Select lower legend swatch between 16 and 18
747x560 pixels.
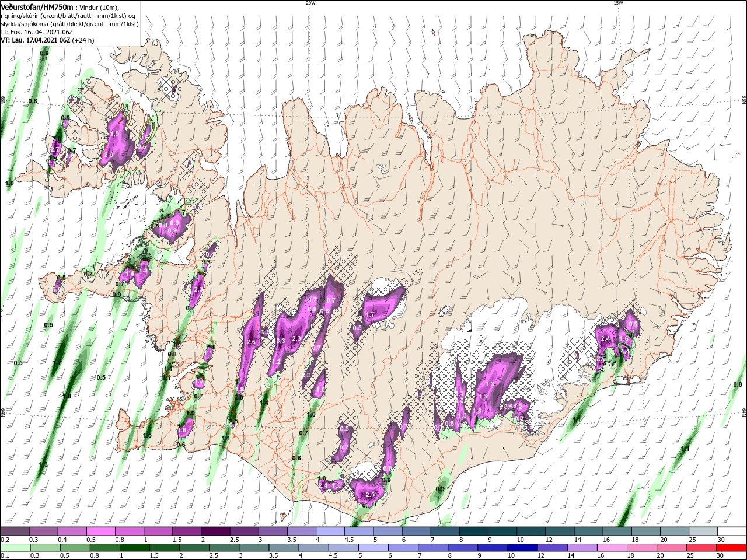[613, 547]
